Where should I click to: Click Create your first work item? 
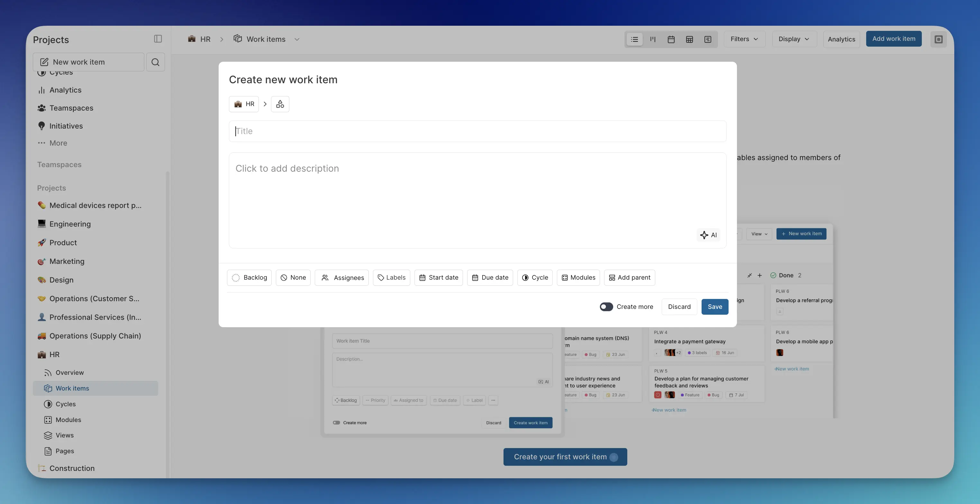pyautogui.click(x=565, y=457)
